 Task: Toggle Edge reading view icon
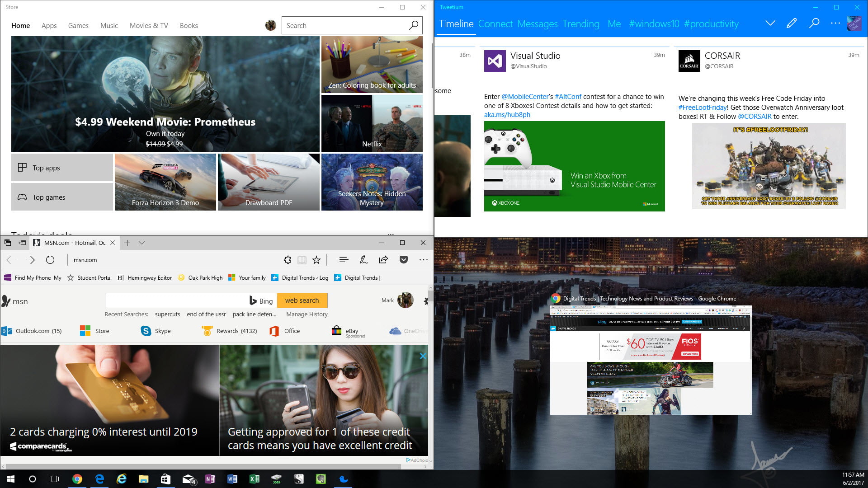[x=302, y=260]
